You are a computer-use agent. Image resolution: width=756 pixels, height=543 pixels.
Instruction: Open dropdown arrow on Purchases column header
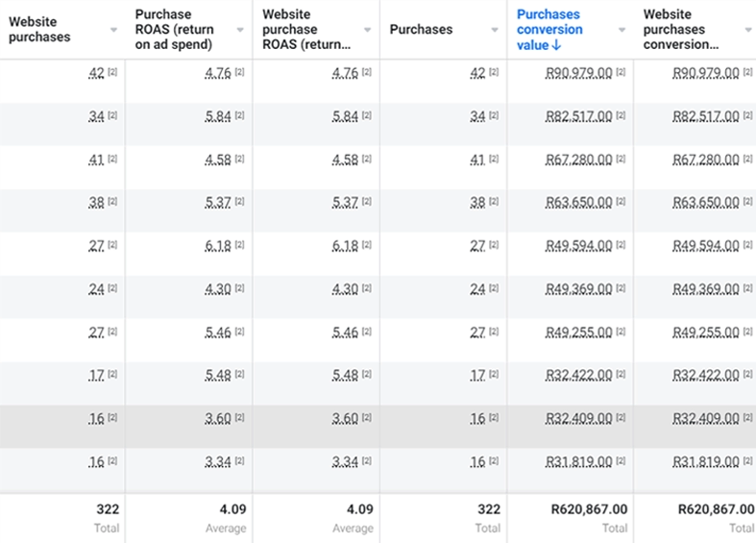point(496,30)
